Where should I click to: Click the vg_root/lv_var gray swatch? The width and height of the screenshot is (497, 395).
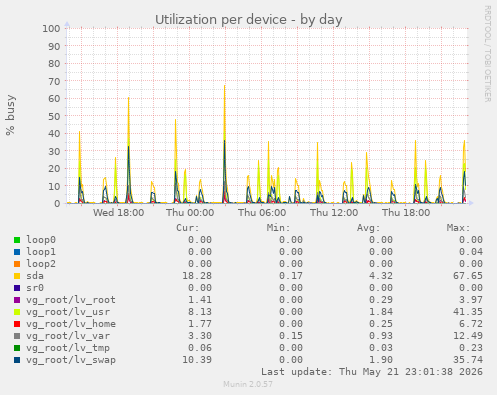click(x=17, y=336)
